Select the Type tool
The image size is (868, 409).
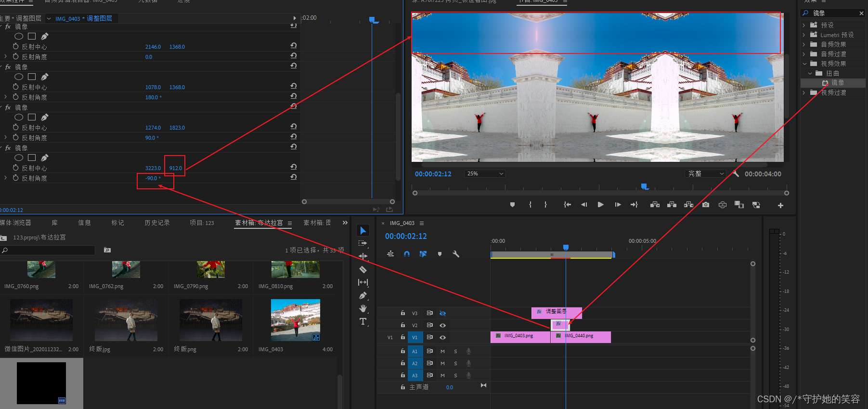coord(363,321)
